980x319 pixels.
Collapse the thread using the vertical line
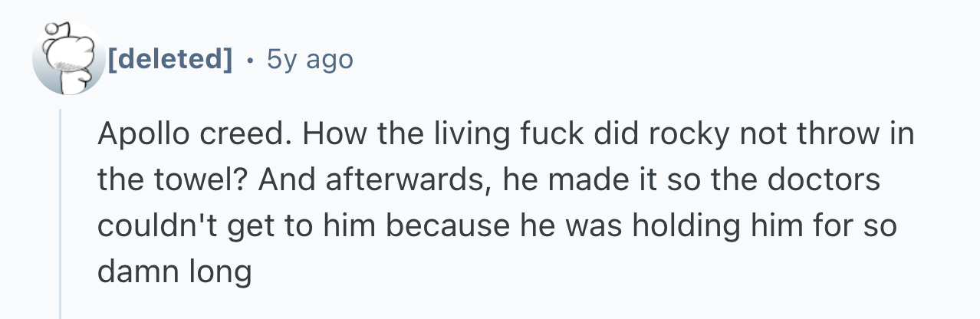coord(61,215)
